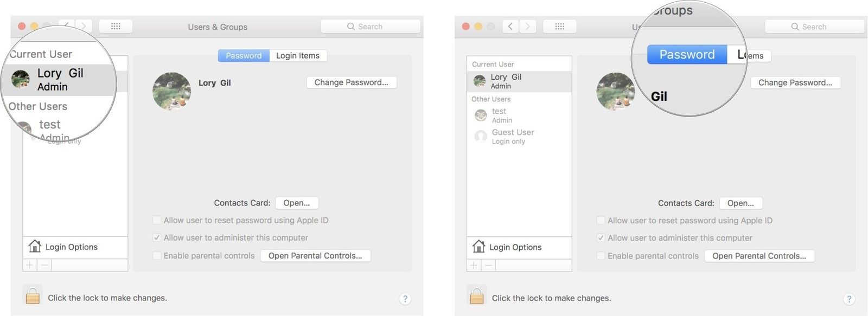This screenshot has width=868, height=316.
Task: Select Guest User in the right window's list
Action: tap(513, 136)
